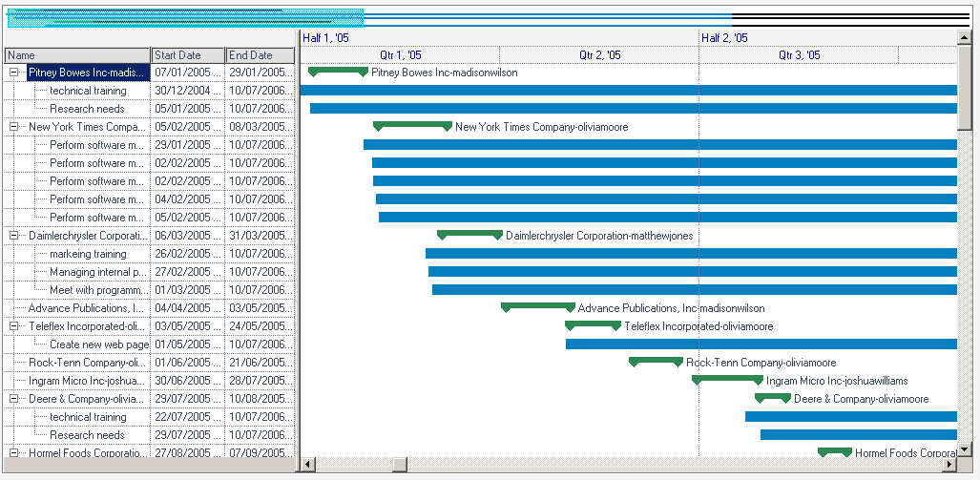The height and width of the screenshot is (480, 980).
Task: Select the Managing internal p... task row
Action: point(98,272)
